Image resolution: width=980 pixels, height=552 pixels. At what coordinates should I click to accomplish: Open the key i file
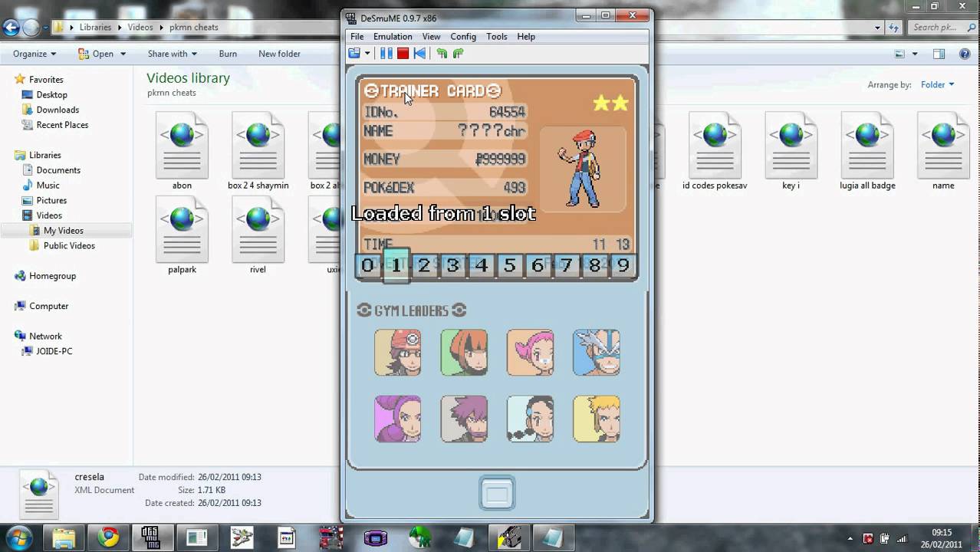point(791,152)
